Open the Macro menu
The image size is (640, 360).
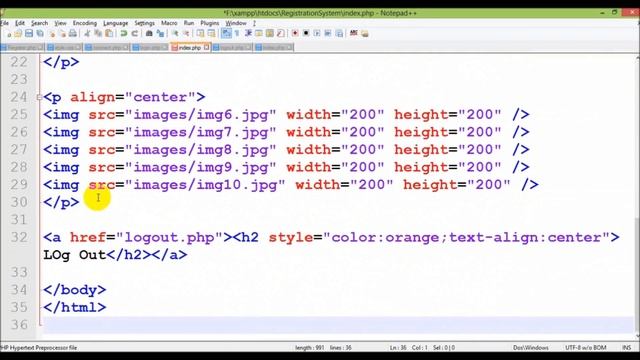(169, 23)
